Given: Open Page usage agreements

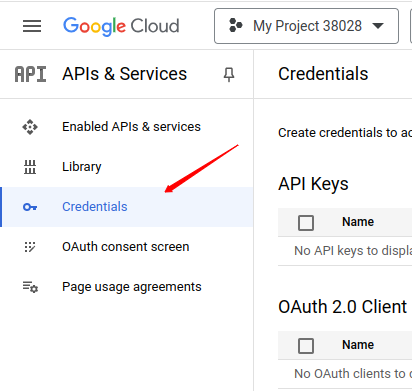Looking at the screenshot, I should (132, 287).
